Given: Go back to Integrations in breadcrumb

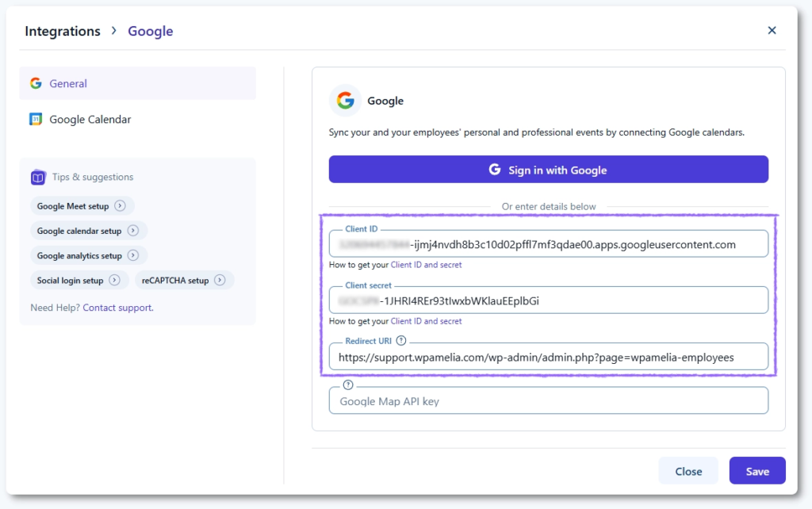Looking at the screenshot, I should click(x=63, y=32).
